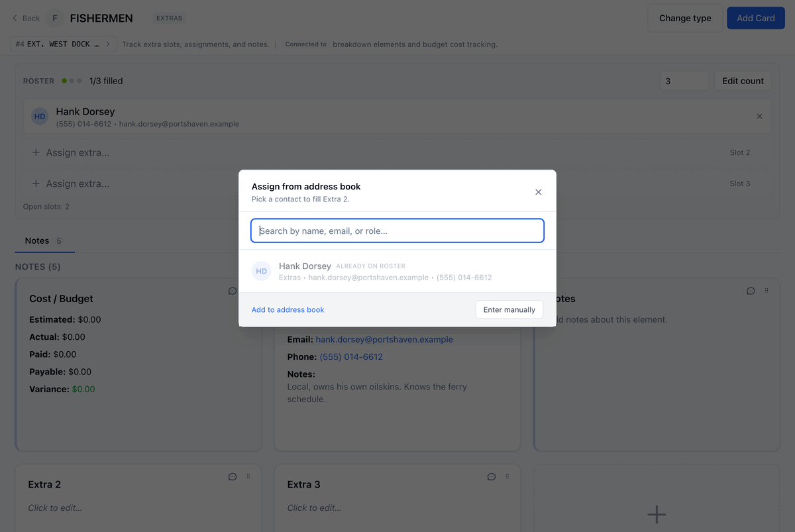Screen dimensions: 795x532
Task: Open comment icon on Cost / Budget card
Action: click(x=233, y=291)
